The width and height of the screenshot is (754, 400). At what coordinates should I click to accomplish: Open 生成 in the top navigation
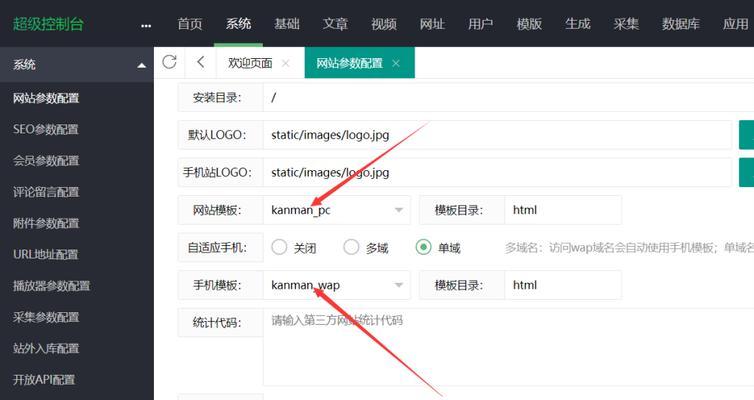(x=578, y=24)
